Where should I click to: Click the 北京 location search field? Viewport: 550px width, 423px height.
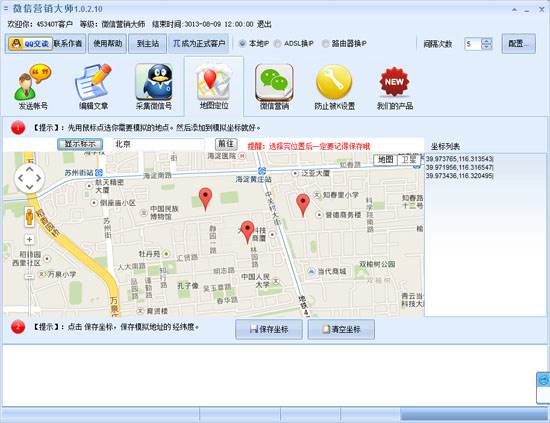pyautogui.click(x=159, y=145)
